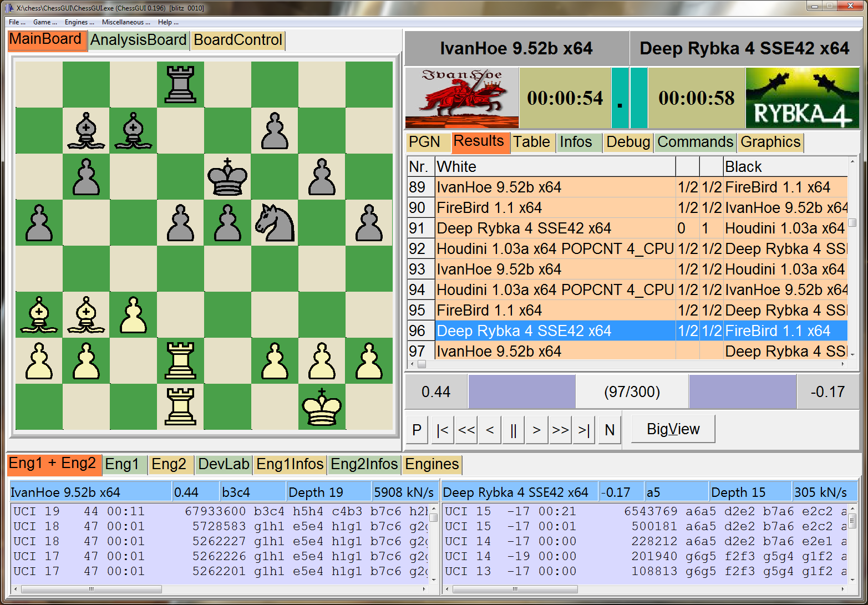
Task: Select the white king on g1
Action: [x=322, y=406]
